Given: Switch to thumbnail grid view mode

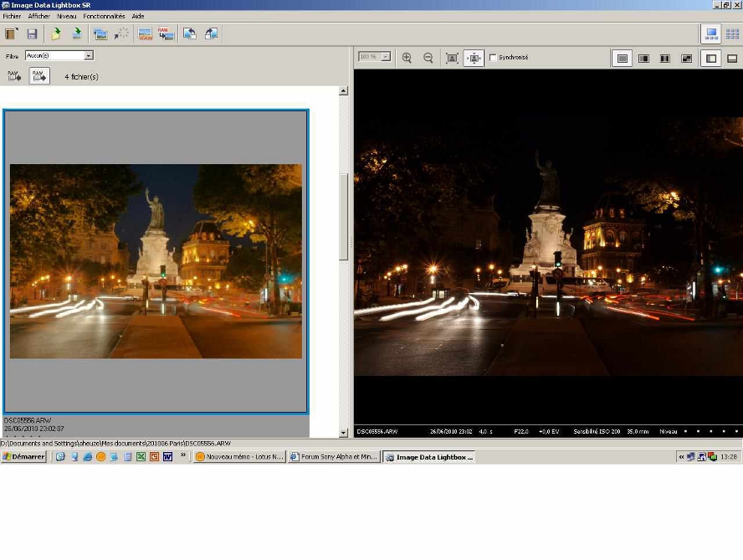Looking at the screenshot, I should pos(732,33).
